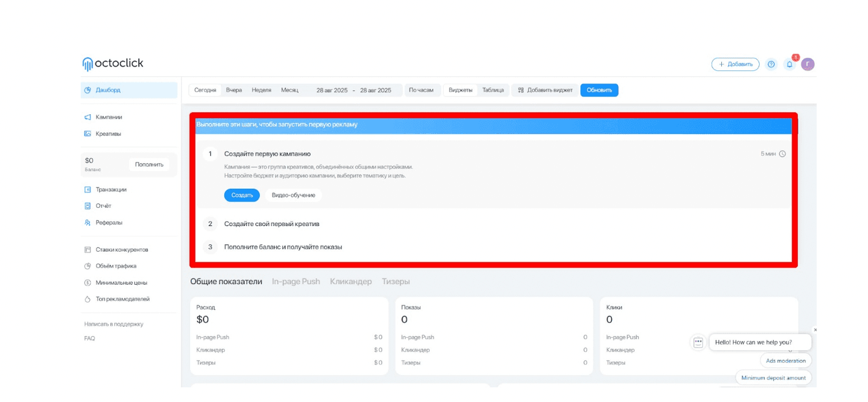Open the user profile avatar
This screenshot has height=402, width=868.
point(808,64)
